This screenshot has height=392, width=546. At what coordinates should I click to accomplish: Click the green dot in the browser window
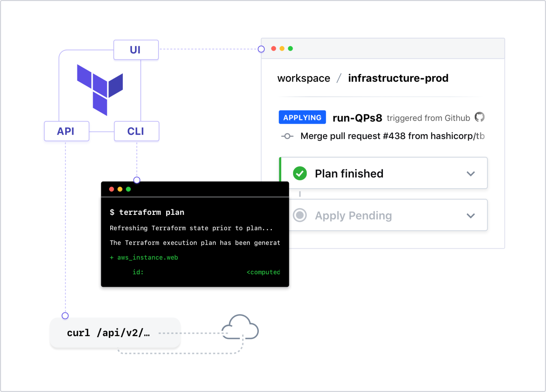pyautogui.click(x=290, y=48)
